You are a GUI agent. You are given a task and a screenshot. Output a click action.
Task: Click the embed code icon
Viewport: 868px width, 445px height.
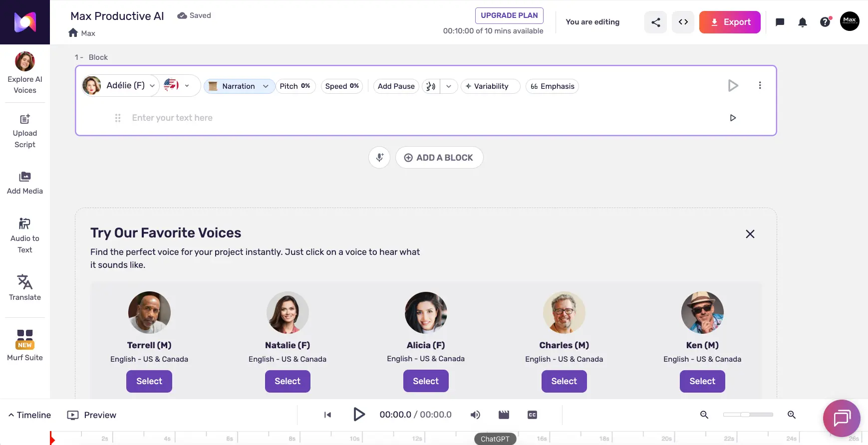(683, 22)
